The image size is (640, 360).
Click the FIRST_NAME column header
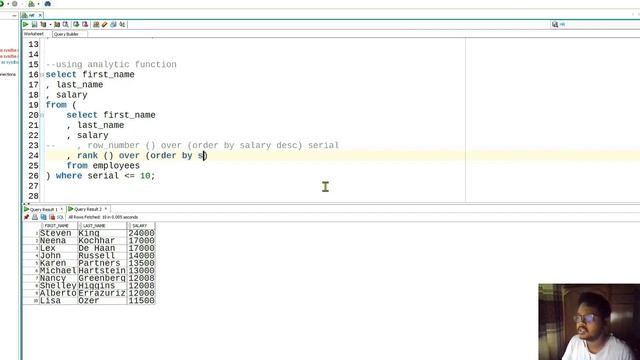(x=57, y=226)
